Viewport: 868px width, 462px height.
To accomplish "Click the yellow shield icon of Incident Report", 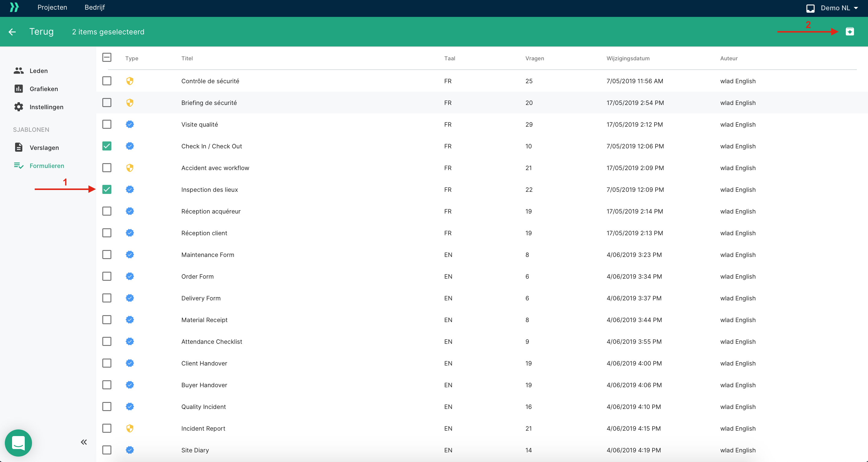I will coord(130,428).
